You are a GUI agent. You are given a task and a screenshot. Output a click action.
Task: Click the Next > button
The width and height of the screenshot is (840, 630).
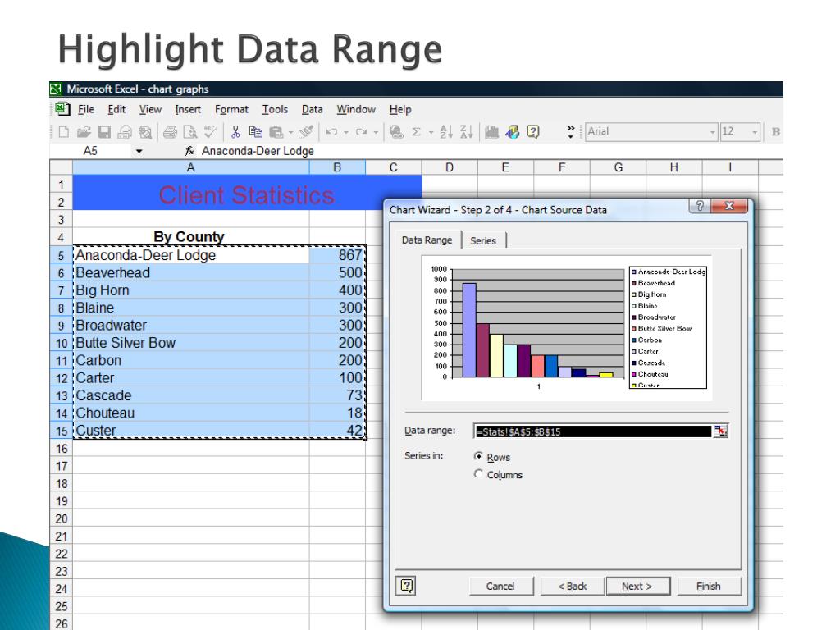click(637, 586)
